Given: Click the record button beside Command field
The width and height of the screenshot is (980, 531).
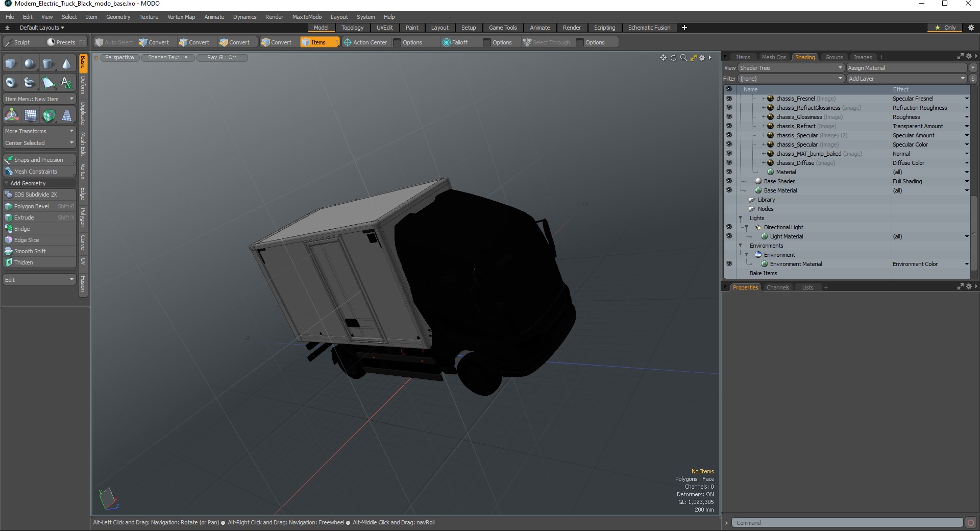Looking at the screenshot, I should (x=971, y=522).
